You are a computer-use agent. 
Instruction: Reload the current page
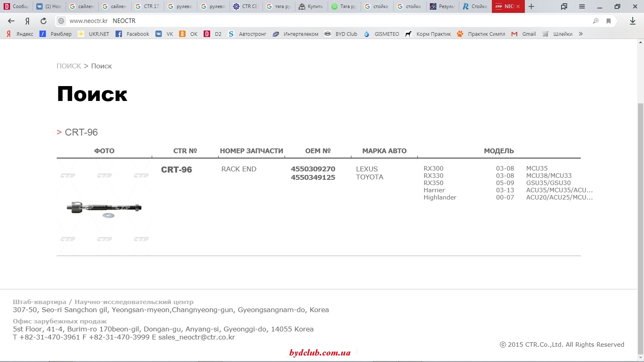[43, 21]
